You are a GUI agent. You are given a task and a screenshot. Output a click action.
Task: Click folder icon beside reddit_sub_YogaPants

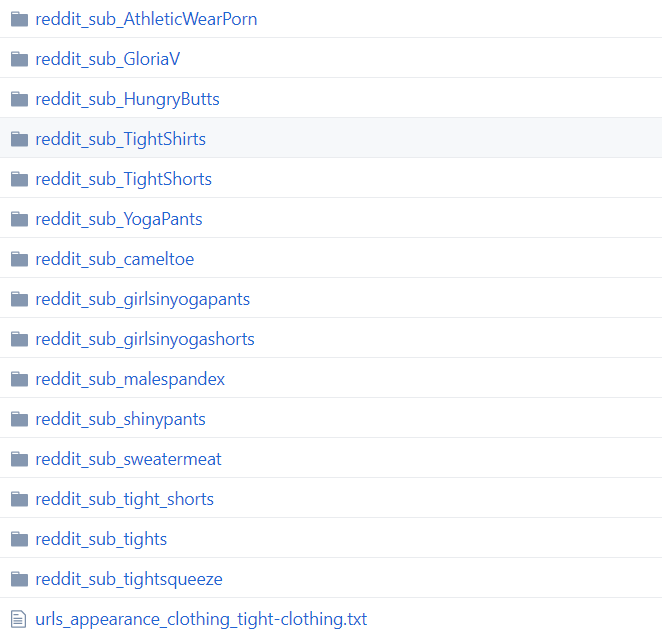pos(19,219)
